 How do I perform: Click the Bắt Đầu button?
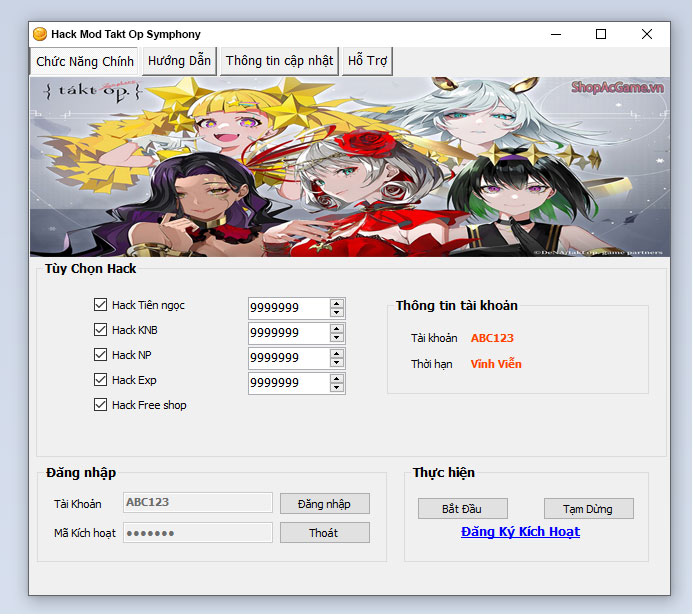point(463,509)
